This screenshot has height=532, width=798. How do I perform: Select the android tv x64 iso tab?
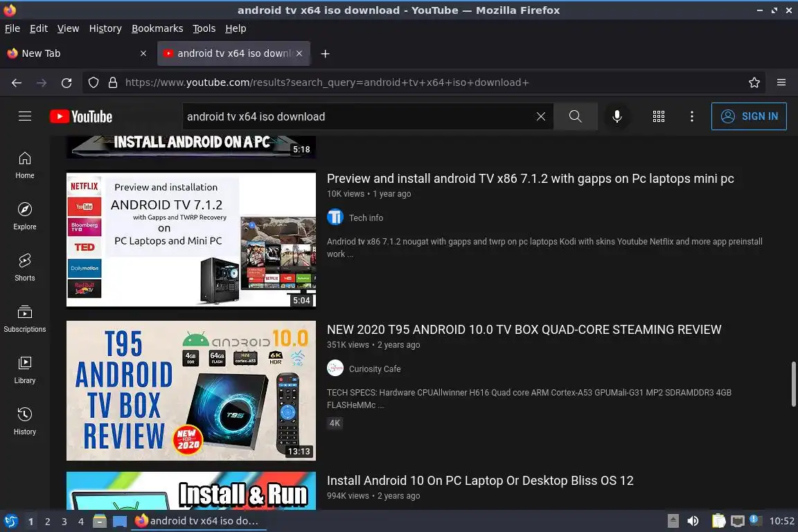point(233,53)
